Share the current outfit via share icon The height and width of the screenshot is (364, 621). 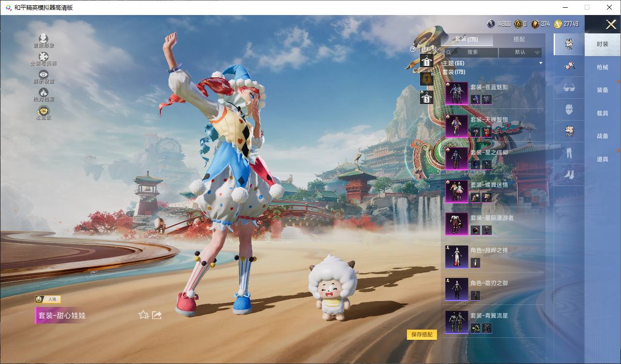(x=156, y=315)
